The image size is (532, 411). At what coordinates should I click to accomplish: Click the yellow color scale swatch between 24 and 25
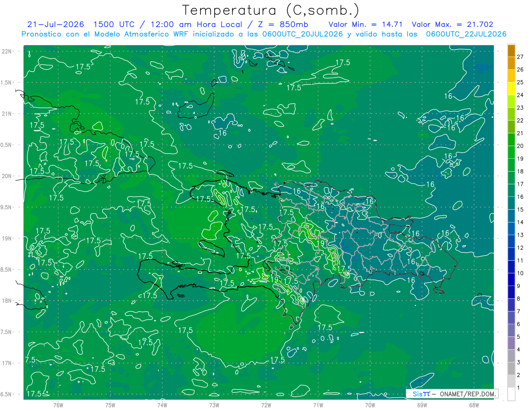[511, 89]
